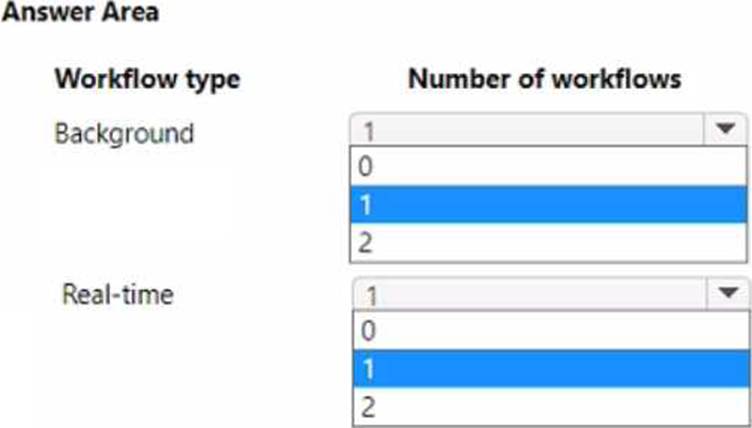Viewport: 752px width, 428px height.
Task: Choose 0 in the Background workflows list
Action: [548, 168]
